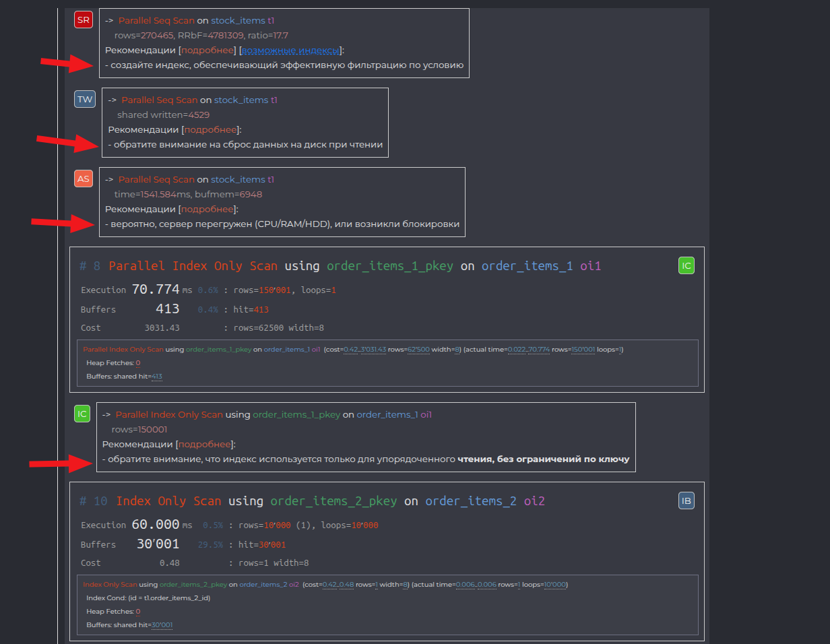Viewport: 830px width, 644px height.
Task: Open "подробнее" in the IC recommendations
Action: click(206, 443)
